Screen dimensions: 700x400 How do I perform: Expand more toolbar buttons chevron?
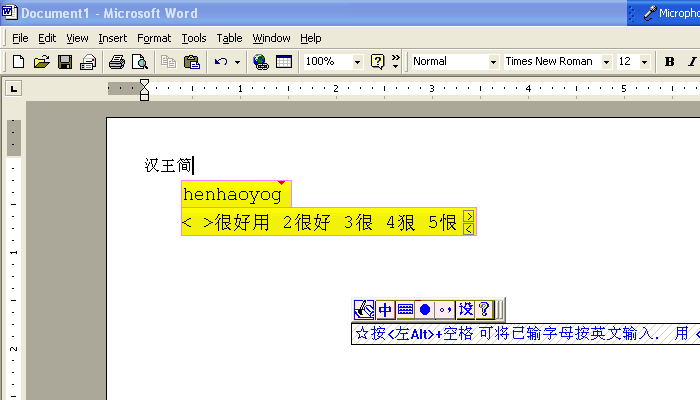(396, 62)
